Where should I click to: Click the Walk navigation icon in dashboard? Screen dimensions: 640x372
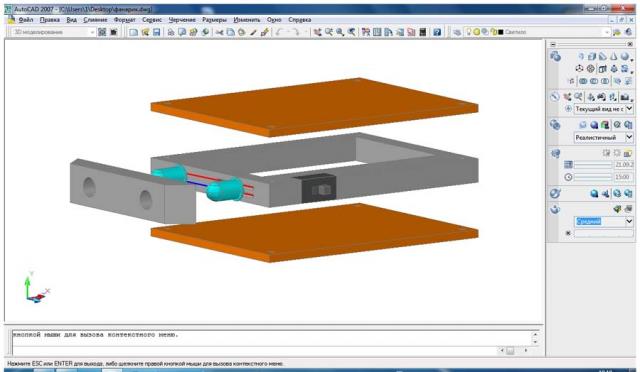[x=613, y=97]
